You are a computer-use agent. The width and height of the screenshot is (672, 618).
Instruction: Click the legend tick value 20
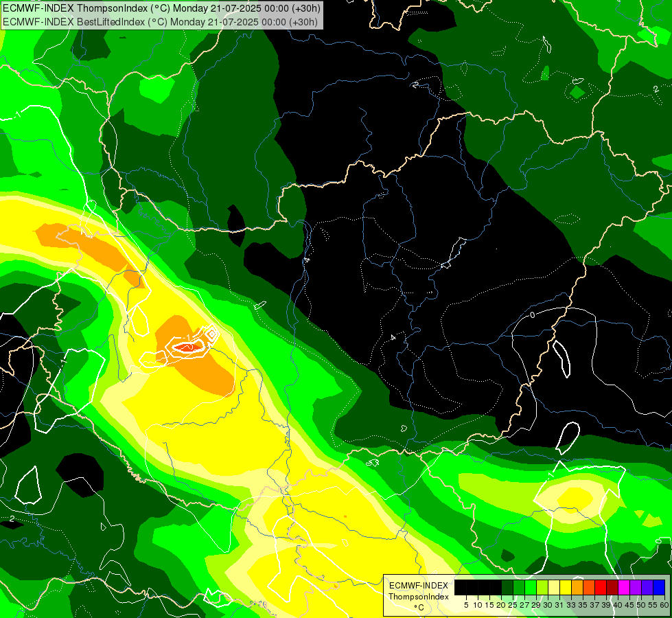point(501,605)
